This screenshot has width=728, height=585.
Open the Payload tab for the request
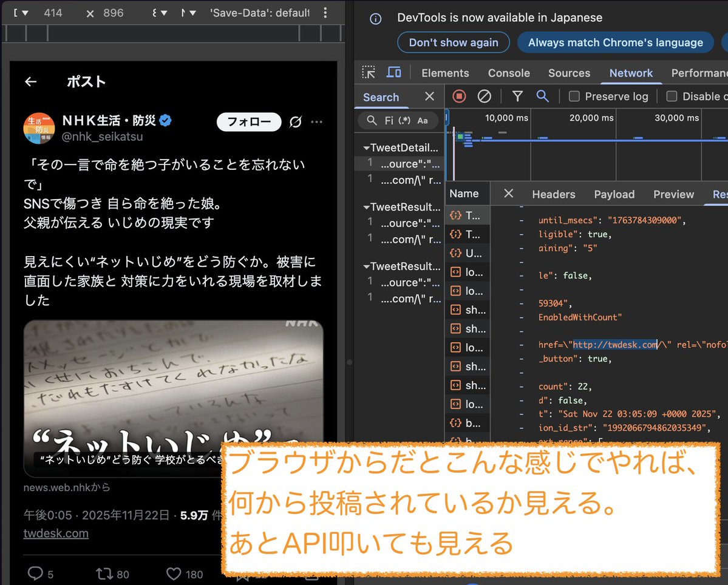point(614,194)
